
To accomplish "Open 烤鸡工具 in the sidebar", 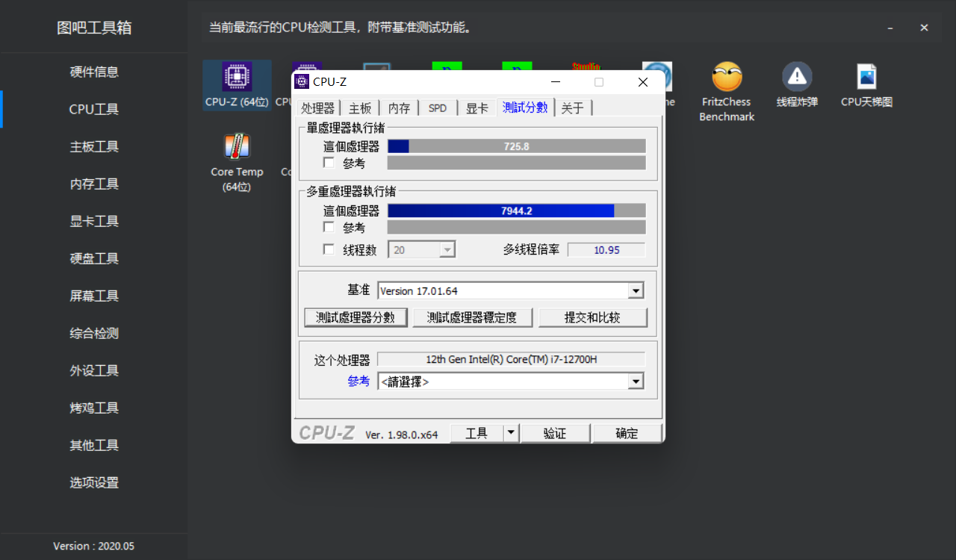I will [94, 408].
